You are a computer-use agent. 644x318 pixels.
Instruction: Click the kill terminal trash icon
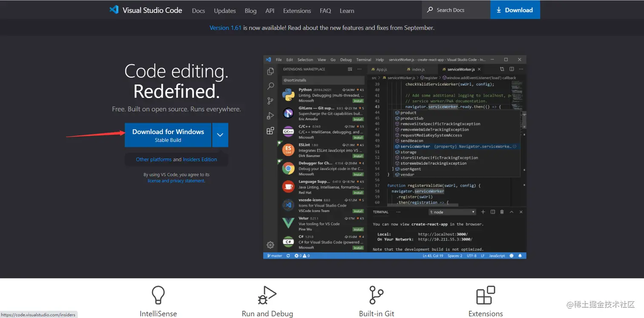click(502, 212)
